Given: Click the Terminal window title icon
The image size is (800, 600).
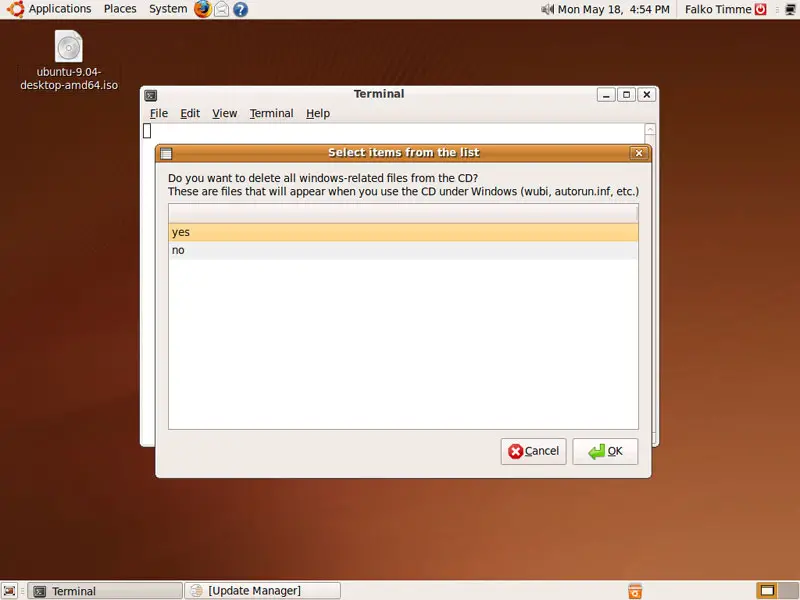Looking at the screenshot, I should click(151, 95).
